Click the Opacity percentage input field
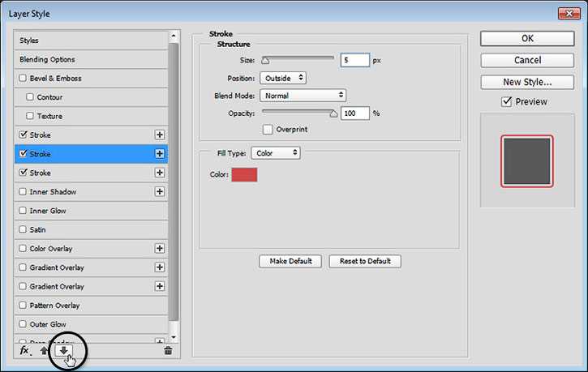This screenshot has height=372, width=588. [x=355, y=113]
